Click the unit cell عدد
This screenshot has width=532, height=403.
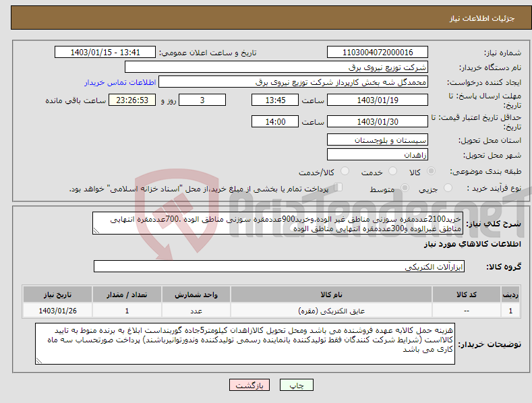[x=196, y=311]
